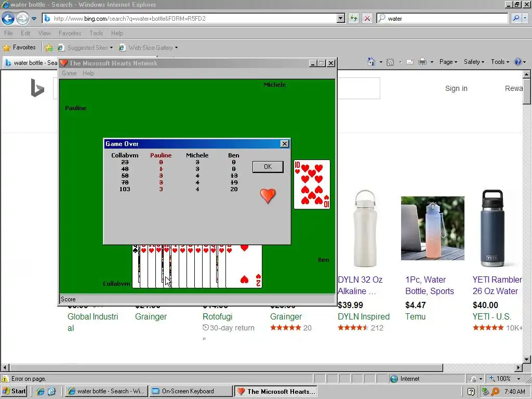This screenshot has width=532, height=399.
Task: Click the navy YETI bottle product image
Action: click(493, 229)
